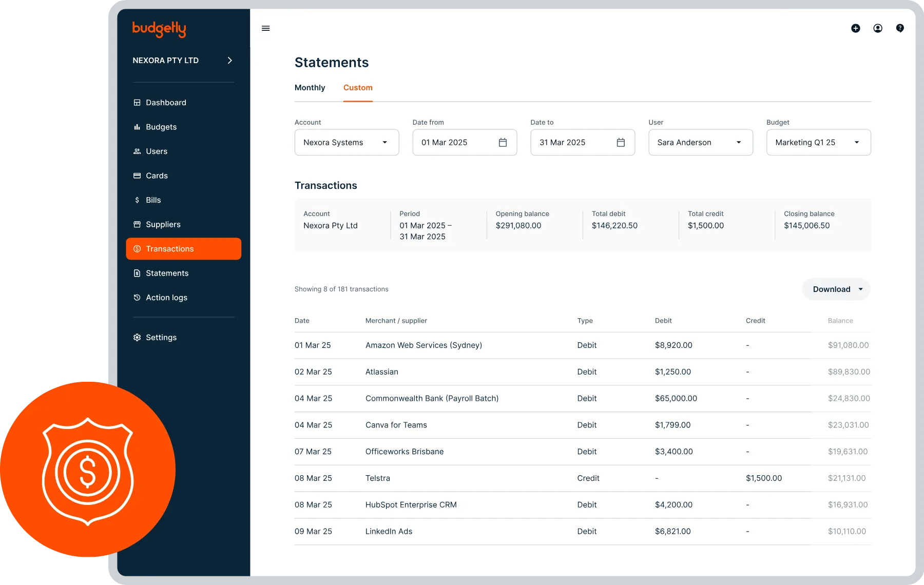The image size is (924, 585).
Task: Open calendar picker for Date to
Action: click(x=621, y=143)
